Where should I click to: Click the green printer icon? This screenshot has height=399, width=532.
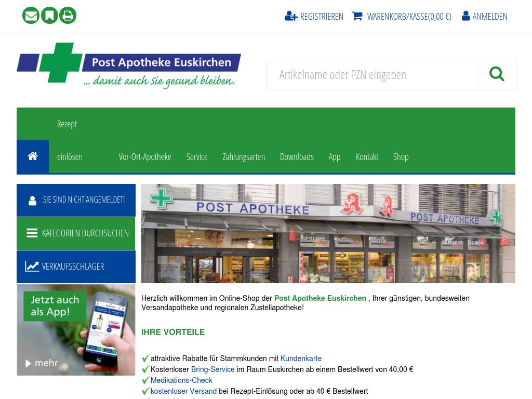coord(68,16)
